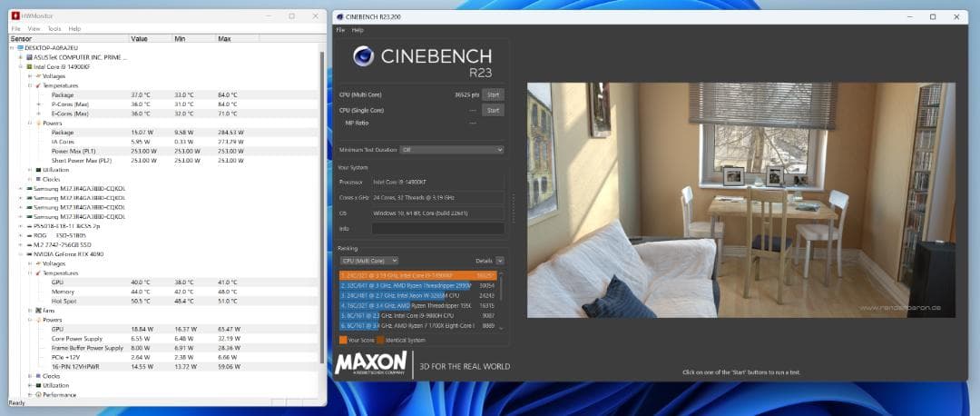Screen dimensions: 980x416
Task: Expand the CPU Voltages tree node
Action: coord(29,76)
